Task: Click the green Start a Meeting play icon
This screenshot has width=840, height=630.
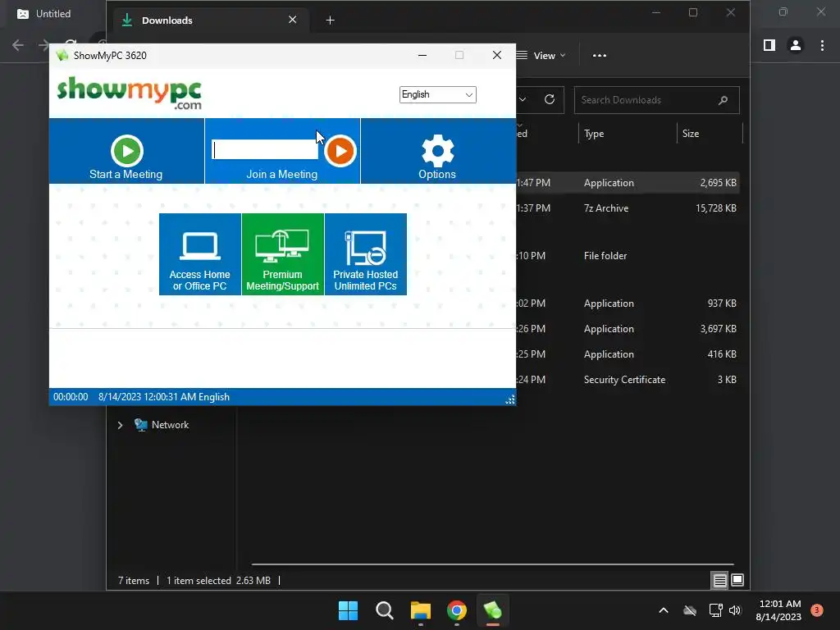Action: 127,151
